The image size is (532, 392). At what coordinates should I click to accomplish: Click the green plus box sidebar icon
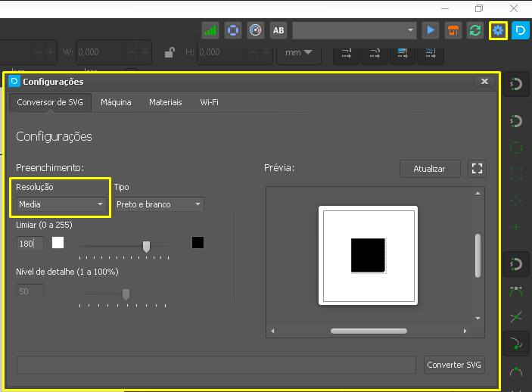[516, 227]
